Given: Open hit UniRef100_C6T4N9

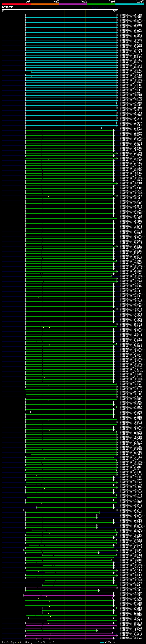Looking at the screenshot, I should pyautogui.click(x=131, y=17).
